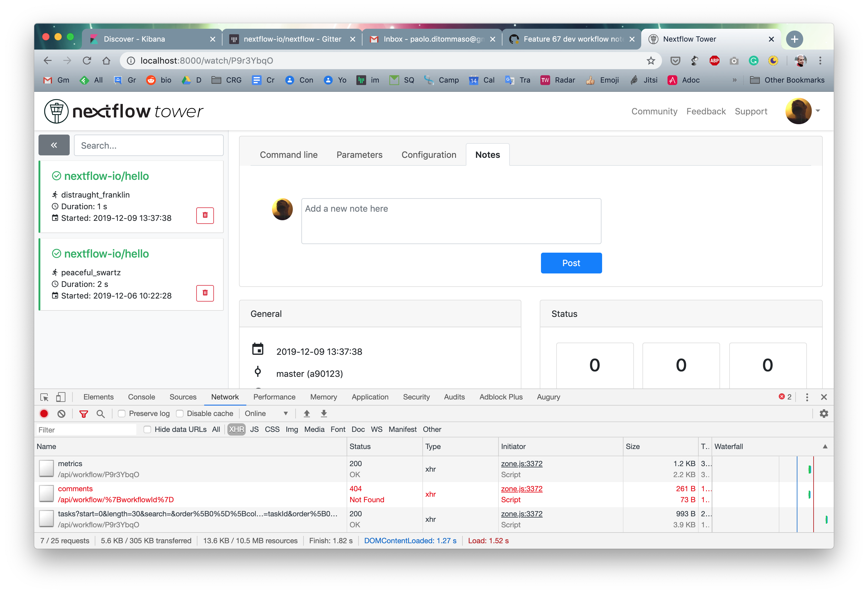Image resolution: width=868 pixels, height=594 pixels.
Task: Toggle the network filter funnel icon
Action: [x=84, y=414]
